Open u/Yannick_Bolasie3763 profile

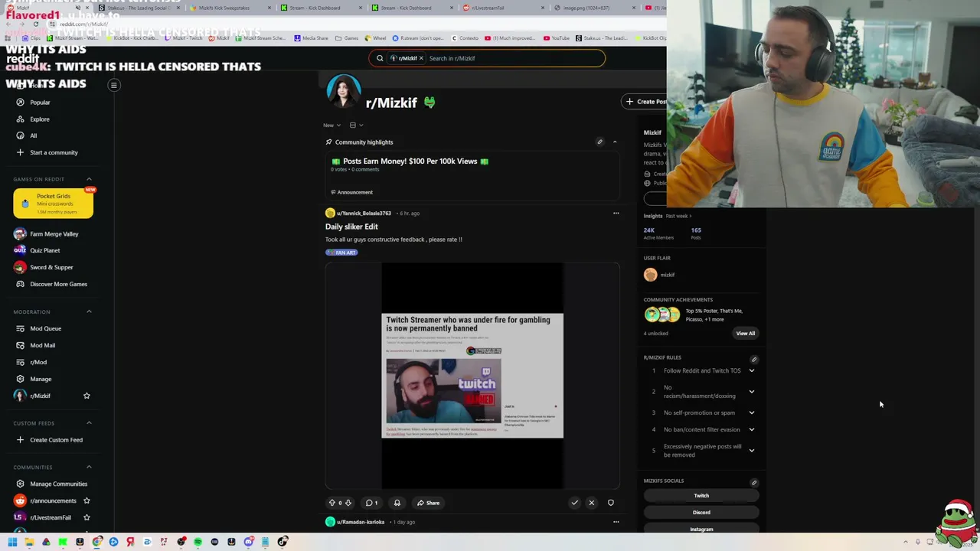point(364,214)
